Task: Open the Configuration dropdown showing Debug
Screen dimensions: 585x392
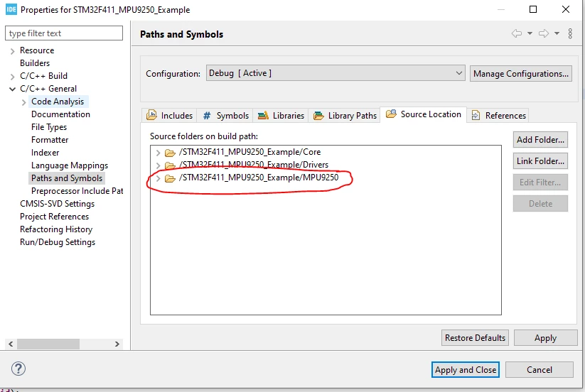Action: [336, 73]
